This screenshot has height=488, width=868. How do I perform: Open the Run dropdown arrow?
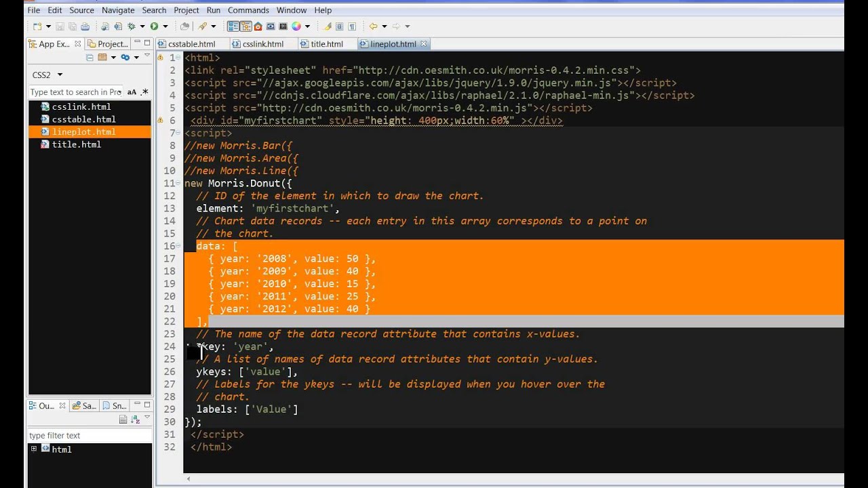165,26
